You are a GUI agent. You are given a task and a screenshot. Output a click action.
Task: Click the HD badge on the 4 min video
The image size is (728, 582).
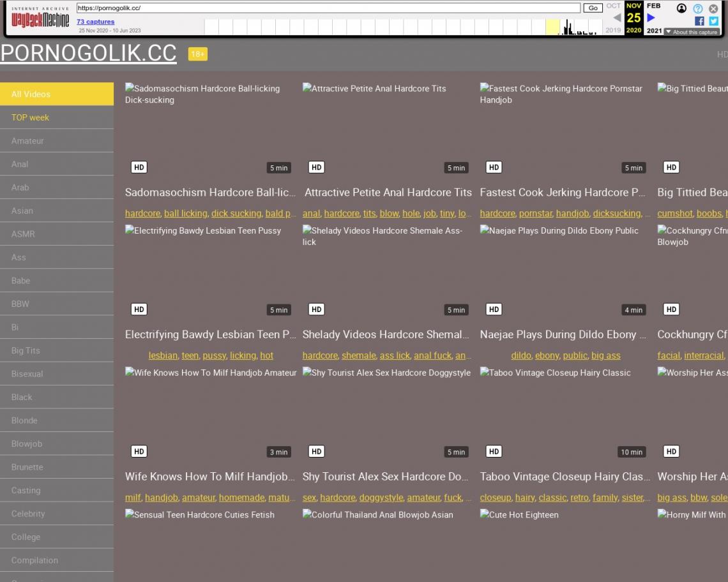pos(494,310)
